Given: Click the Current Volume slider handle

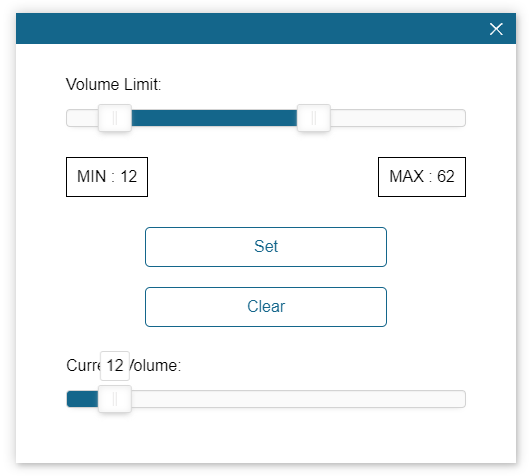Looking at the screenshot, I should (115, 399).
